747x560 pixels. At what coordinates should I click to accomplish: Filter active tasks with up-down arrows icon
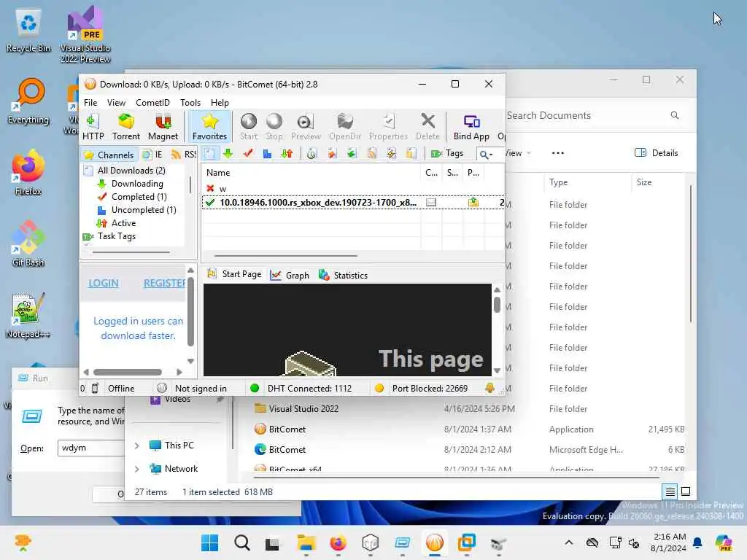287,153
